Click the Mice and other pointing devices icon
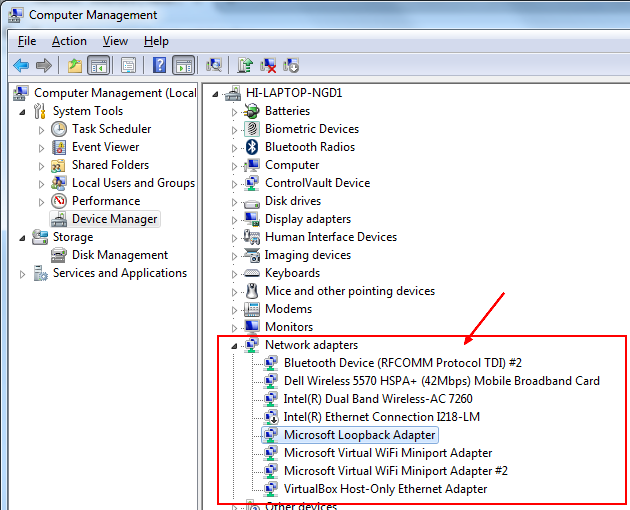This screenshot has width=630, height=510. click(x=252, y=291)
